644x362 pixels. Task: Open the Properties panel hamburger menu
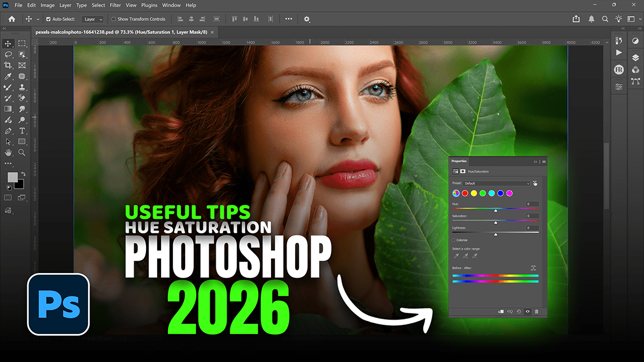click(544, 161)
